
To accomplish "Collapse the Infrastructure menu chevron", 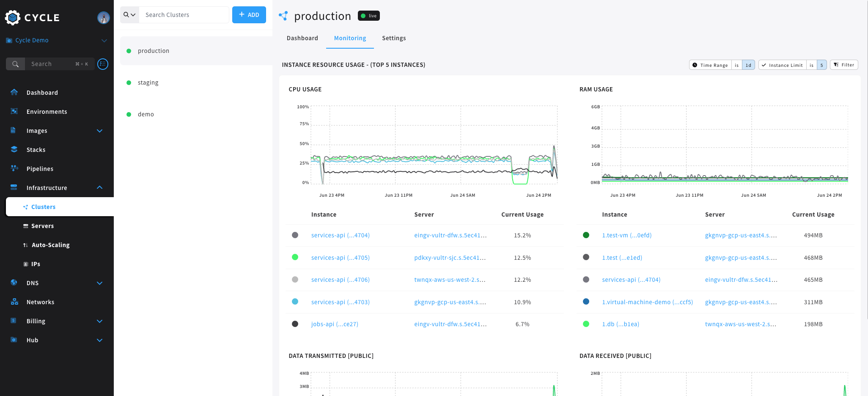I will tap(100, 187).
